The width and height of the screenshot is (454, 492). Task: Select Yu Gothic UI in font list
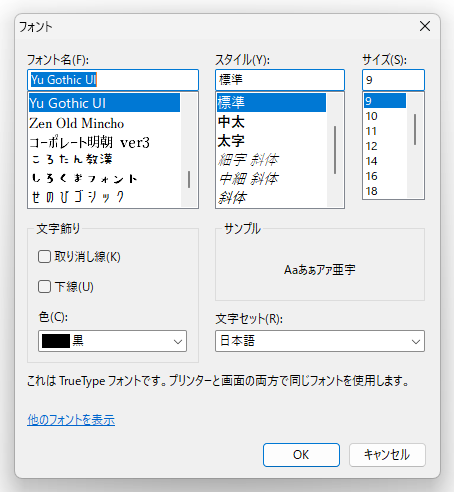pos(104,103)
